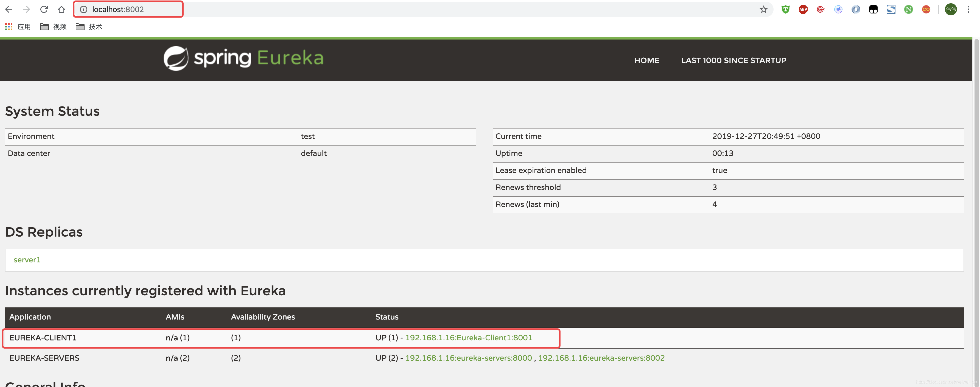The height and width of the screenshot is (387, 980).
Task: Open the blue bird extension icon
Action: [838, 10]
